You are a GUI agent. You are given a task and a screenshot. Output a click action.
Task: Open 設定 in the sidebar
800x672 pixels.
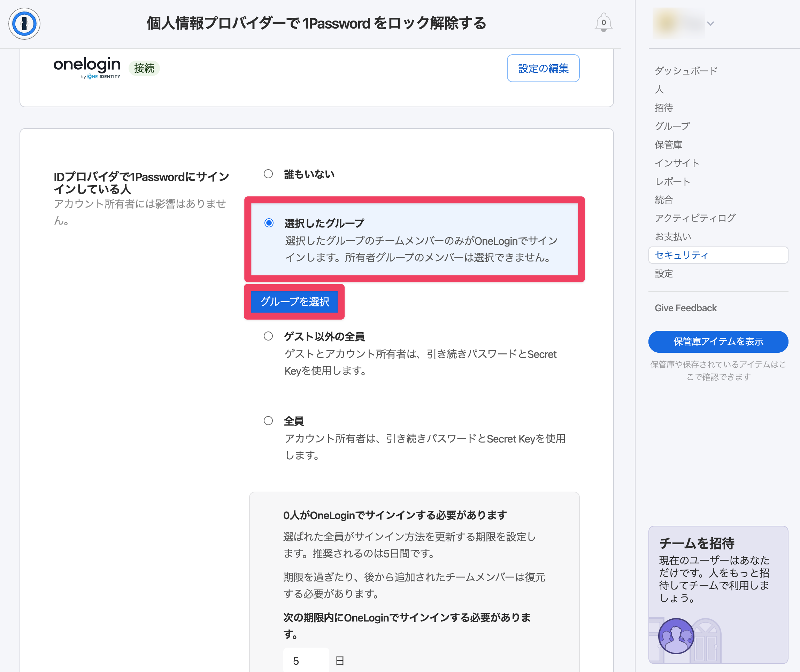pyautogui.click(x=663, y=274)
